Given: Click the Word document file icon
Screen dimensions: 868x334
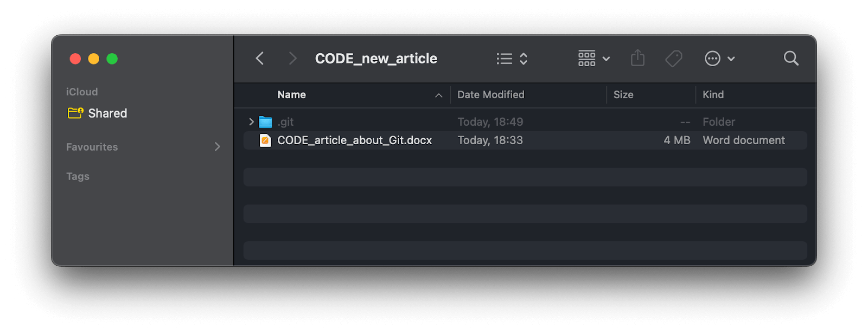Looking at the screenshot, I should 265,140.
